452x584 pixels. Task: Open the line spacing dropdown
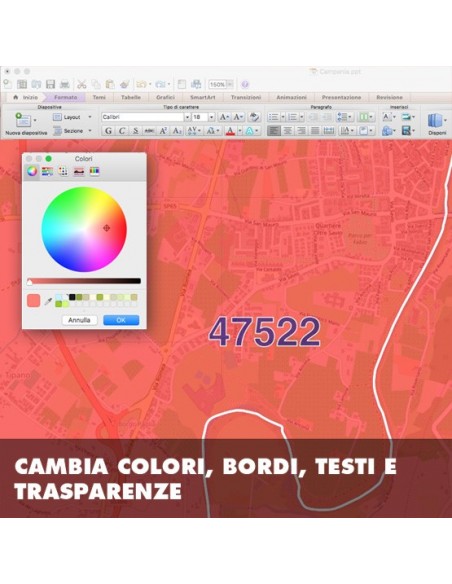pyautogui.click(x=344, y=117)
